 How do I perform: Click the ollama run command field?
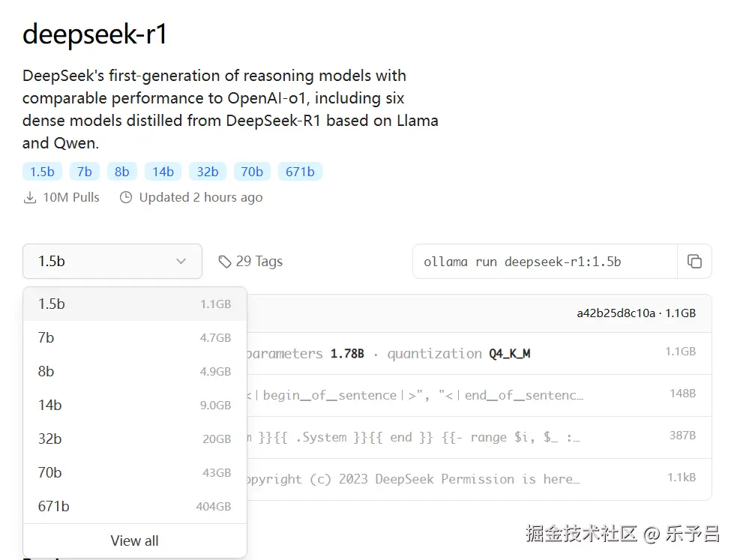tap(544, 262)
